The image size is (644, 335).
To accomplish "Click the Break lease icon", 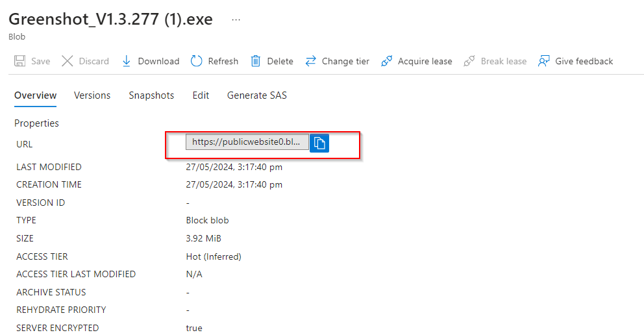I will point(469,61).
